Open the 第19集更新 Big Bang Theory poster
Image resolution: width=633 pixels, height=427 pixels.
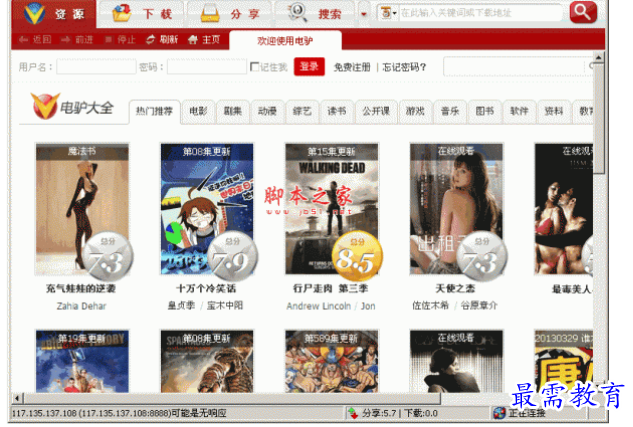[x=82, y=361]
